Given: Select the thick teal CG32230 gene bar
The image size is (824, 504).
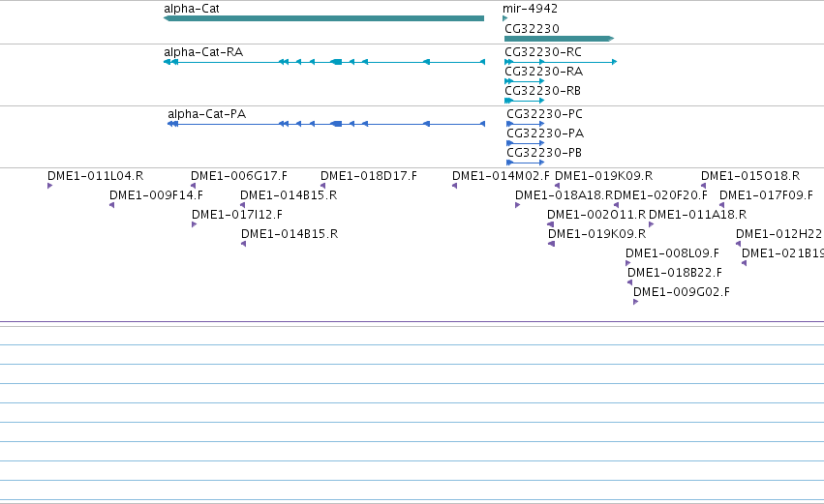Looking at the screenshot, I should pos(559,39).
